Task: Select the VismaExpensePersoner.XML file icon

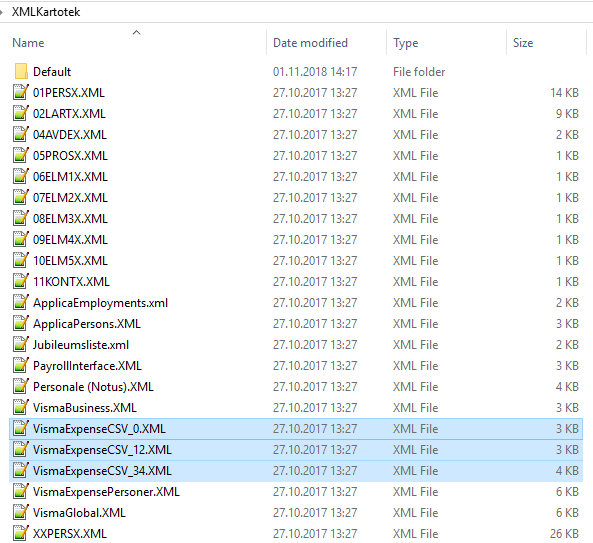Action: [x=21, y=491]
